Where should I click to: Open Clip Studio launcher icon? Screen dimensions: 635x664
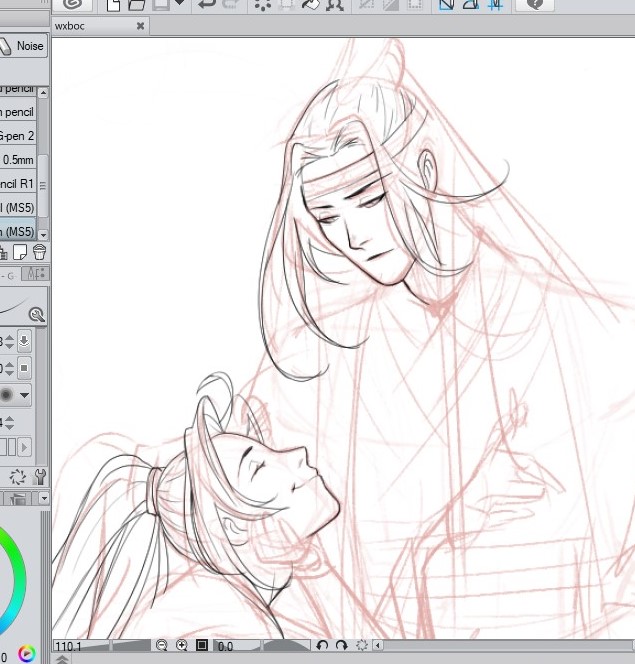[74, 4]
